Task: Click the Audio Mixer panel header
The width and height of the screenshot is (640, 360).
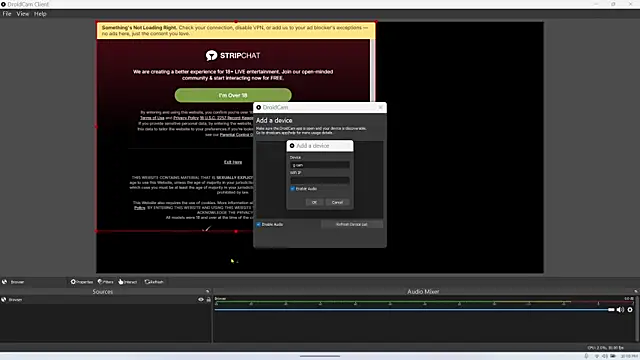Action: 423,291
